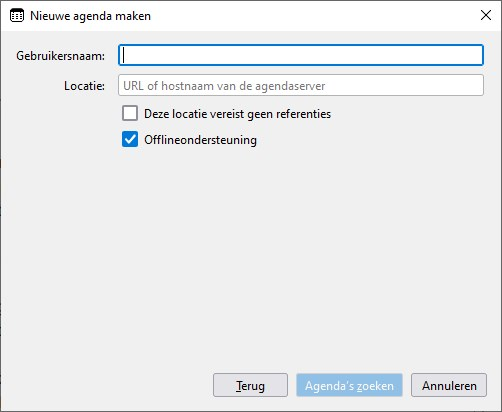Click the Locatie label
The width and height of the screenshot is (502, 412).
pos(84,86)
